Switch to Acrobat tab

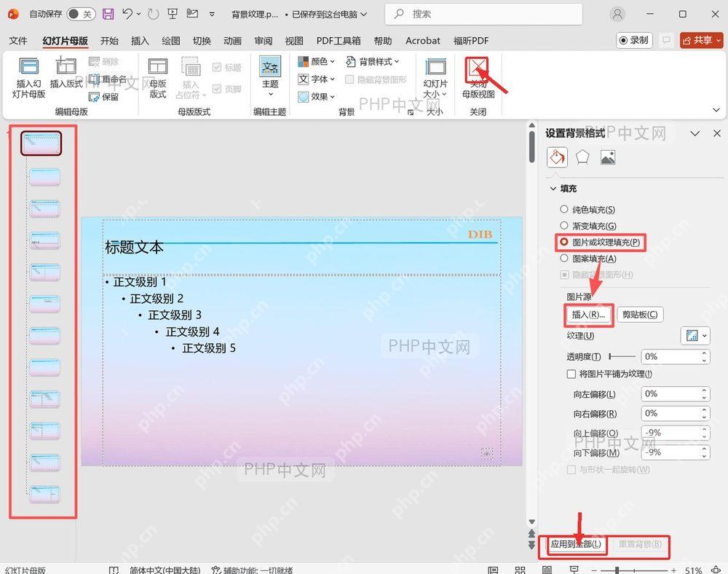point(422,41)
